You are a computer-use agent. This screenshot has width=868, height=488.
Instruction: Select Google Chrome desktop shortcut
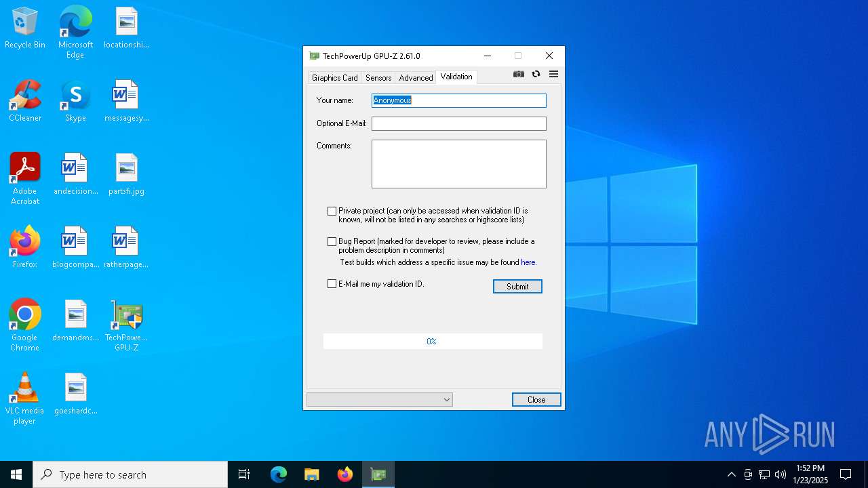(x=25, y=325)
